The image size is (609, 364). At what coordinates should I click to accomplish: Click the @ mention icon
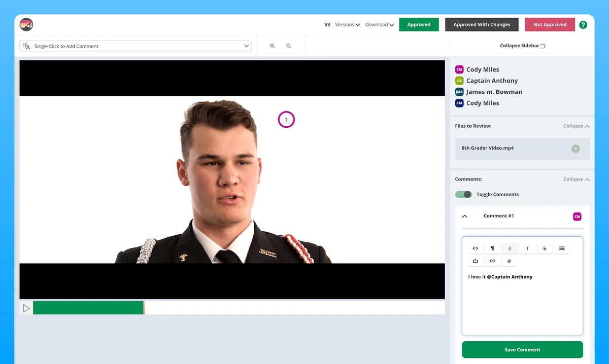[x=509, y=261]
